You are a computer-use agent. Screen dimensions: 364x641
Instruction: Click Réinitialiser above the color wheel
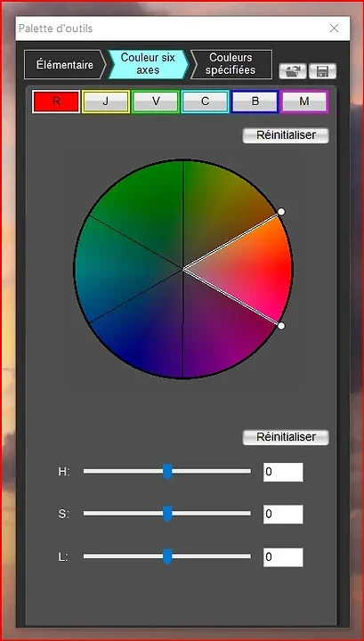[x=286, y=135]
